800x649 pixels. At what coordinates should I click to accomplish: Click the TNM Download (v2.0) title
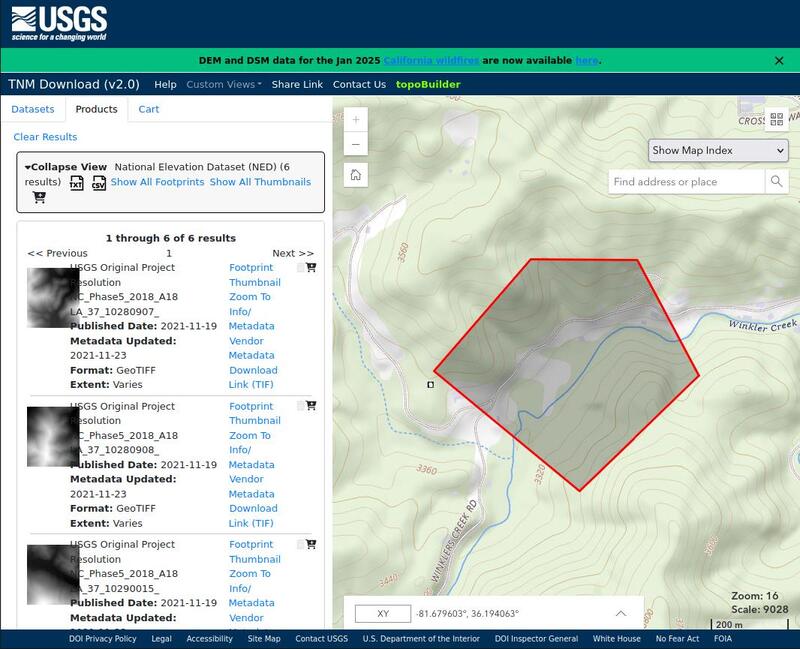[74, 84]
